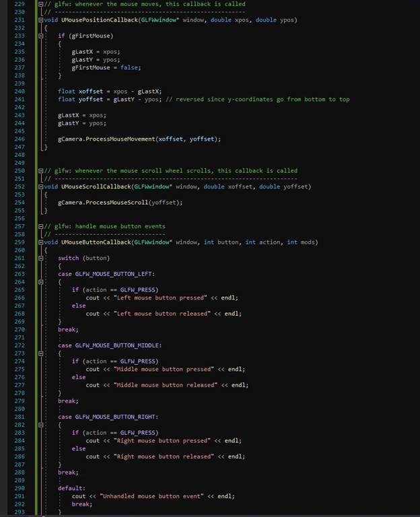
Task: Click 'int mods' parameter on line 259
Action: [x=301, y=242]
